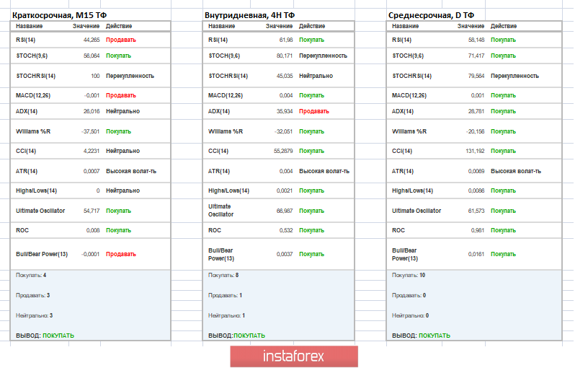The height and width of the screenshot is (368, 588).
Task: Select the 'Внутридневная, 4H ТФ' heading
Action: 250,15
